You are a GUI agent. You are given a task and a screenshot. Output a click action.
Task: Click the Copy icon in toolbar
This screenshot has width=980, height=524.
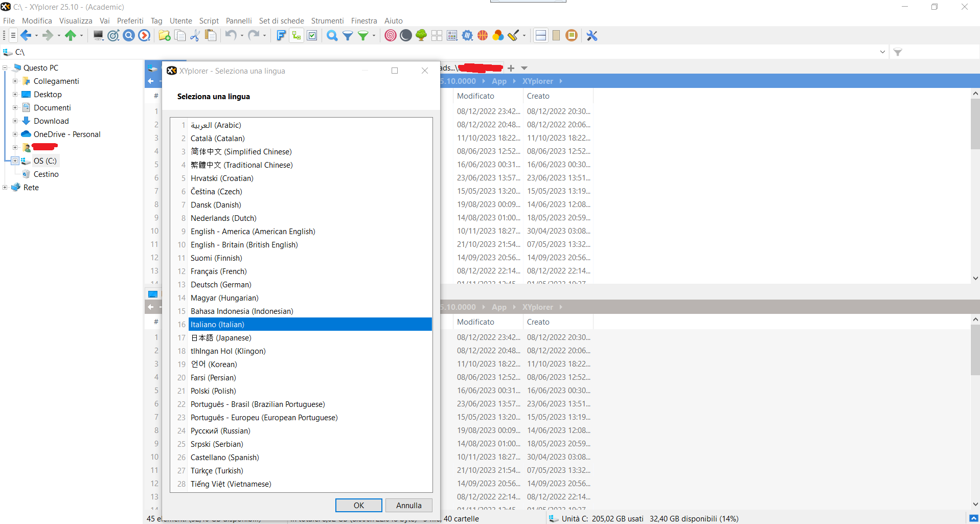[x=180, y=35]
